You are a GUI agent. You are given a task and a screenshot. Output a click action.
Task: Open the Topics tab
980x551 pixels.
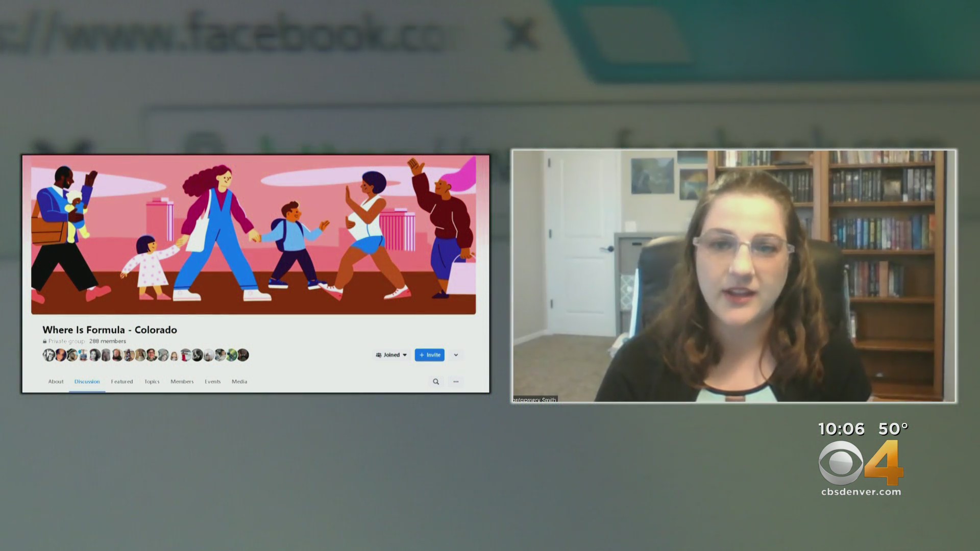(x=152, y=382)
